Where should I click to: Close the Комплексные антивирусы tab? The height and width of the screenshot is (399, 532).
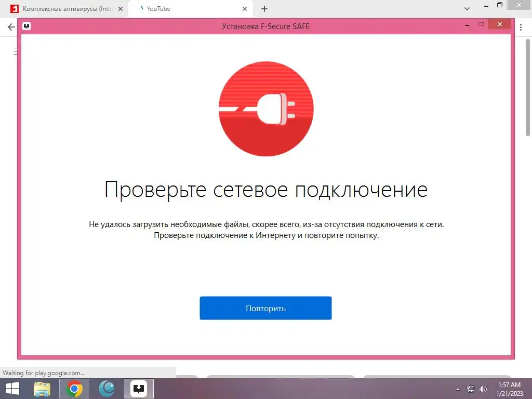click(121, 9)
